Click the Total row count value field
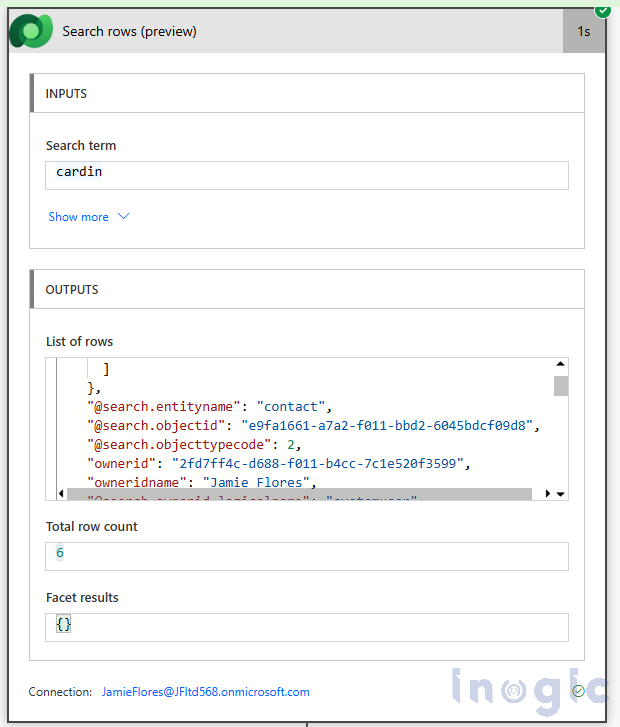Image resolution: width=620 pixels, height=727 pixels. (x=306, y=556)
